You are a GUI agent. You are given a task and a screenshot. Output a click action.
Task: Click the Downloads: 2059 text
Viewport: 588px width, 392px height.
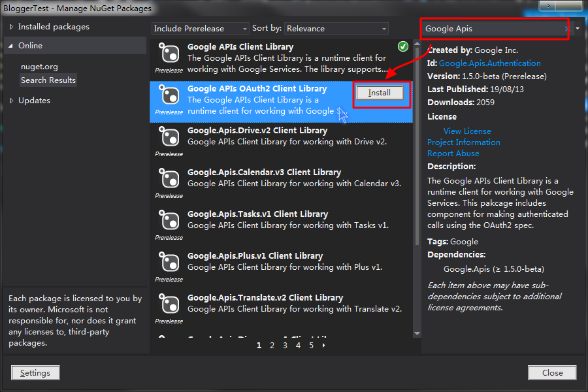[461, 103]
